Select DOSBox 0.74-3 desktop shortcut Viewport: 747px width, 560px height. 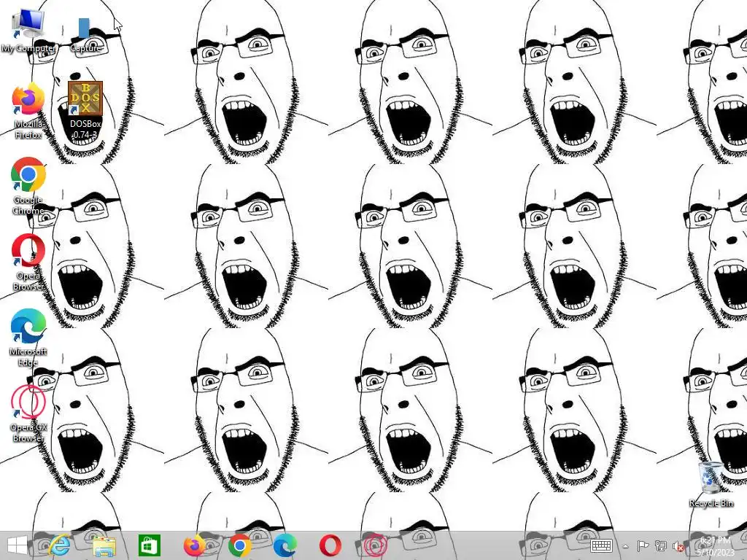pos(85,111)
